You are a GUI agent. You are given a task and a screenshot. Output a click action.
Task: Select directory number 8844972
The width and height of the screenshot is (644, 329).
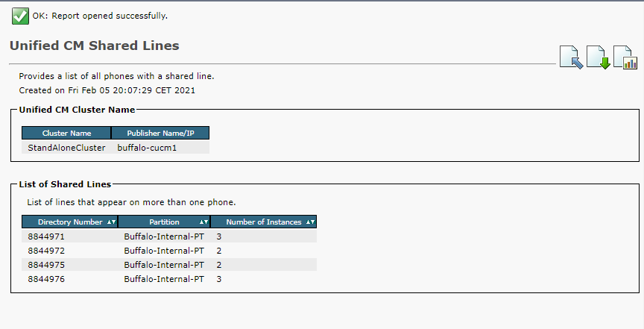click(x=46, y=251)
